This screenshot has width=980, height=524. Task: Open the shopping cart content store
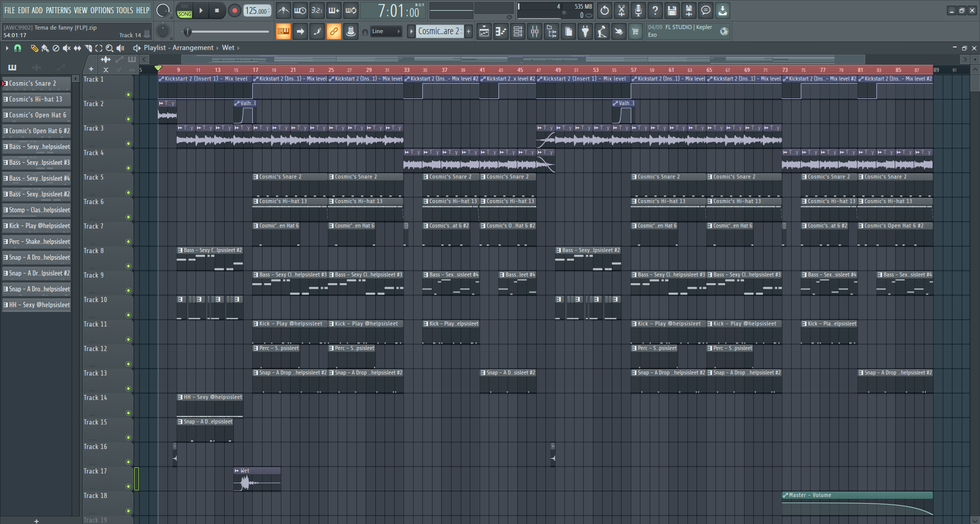tap(635, 32)
